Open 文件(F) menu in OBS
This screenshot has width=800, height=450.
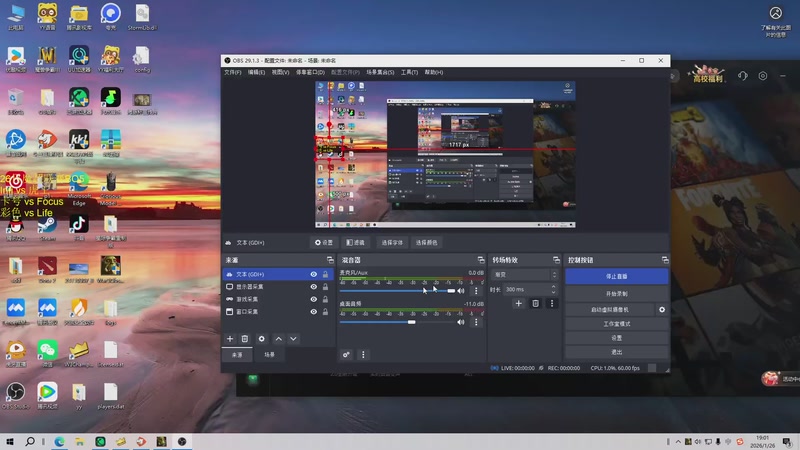click(x=233, y=72)
